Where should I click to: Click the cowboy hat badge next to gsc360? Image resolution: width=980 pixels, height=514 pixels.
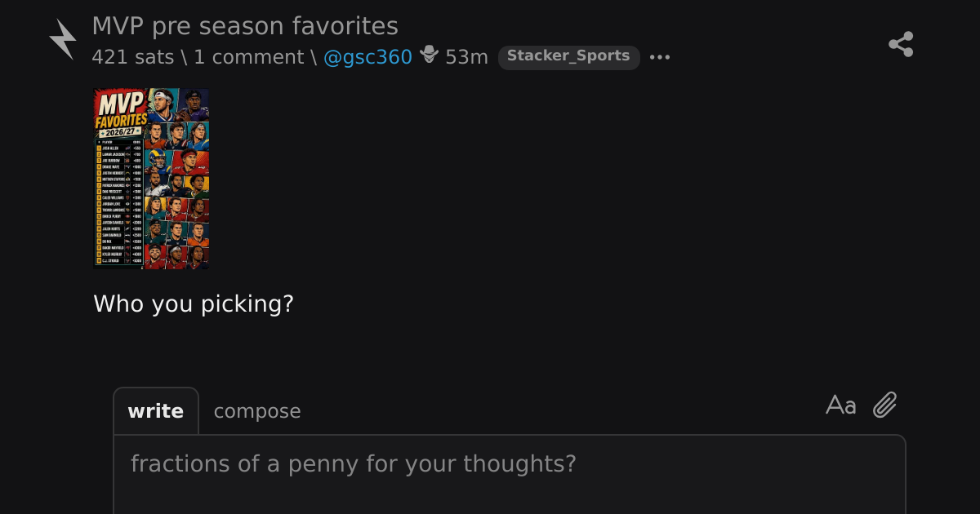click(429, 55)
